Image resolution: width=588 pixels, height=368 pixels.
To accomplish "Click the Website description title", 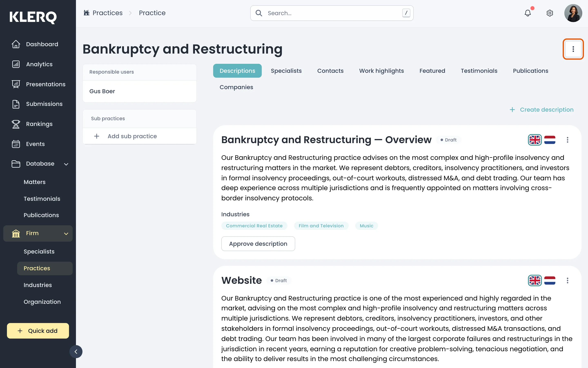I will pos(242,280).
